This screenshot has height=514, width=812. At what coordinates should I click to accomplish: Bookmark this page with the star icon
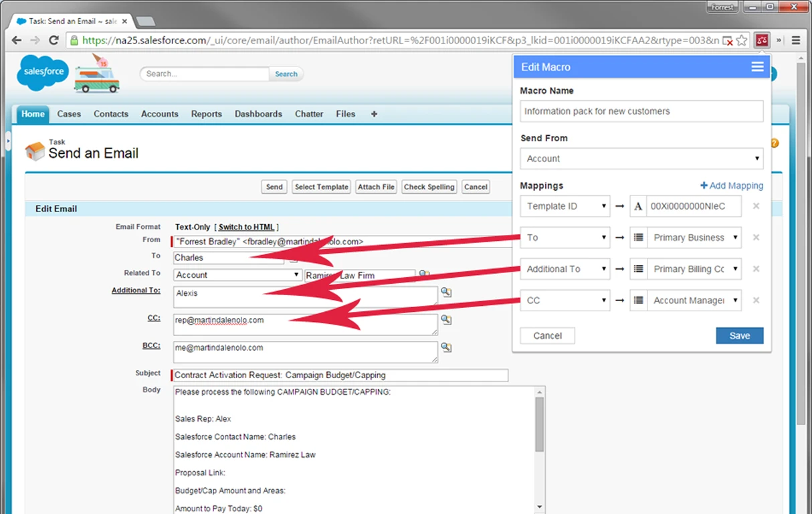click(741, 40)
